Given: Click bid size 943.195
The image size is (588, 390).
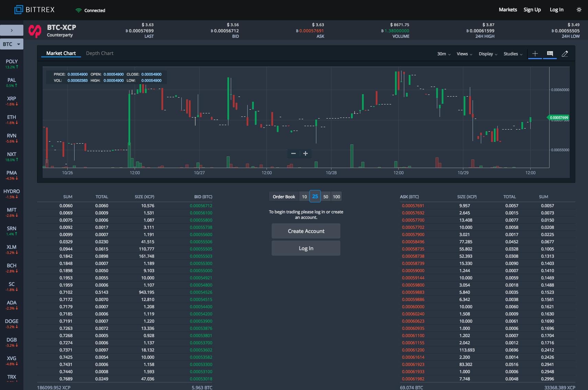Looking at the screenshot, I should point(147,292).
